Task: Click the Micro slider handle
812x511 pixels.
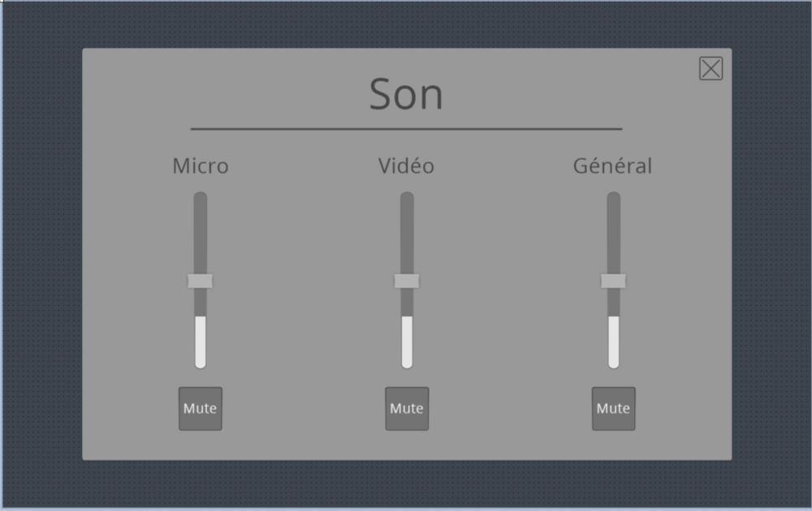Action: 200,281
